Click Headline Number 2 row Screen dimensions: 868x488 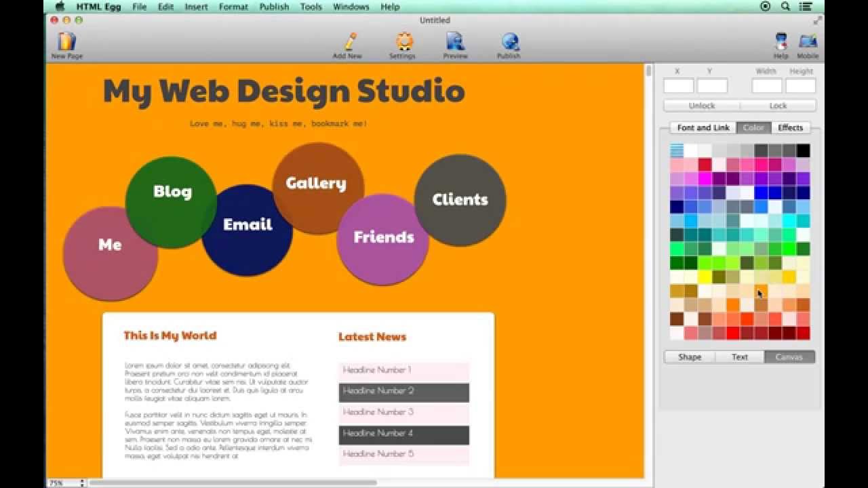(x=403, y=392)
